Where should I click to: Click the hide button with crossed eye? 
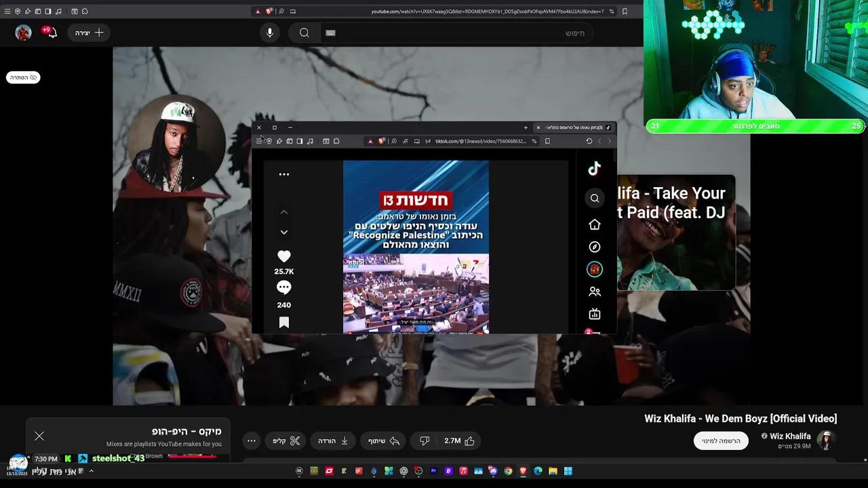tap(24, 77)
